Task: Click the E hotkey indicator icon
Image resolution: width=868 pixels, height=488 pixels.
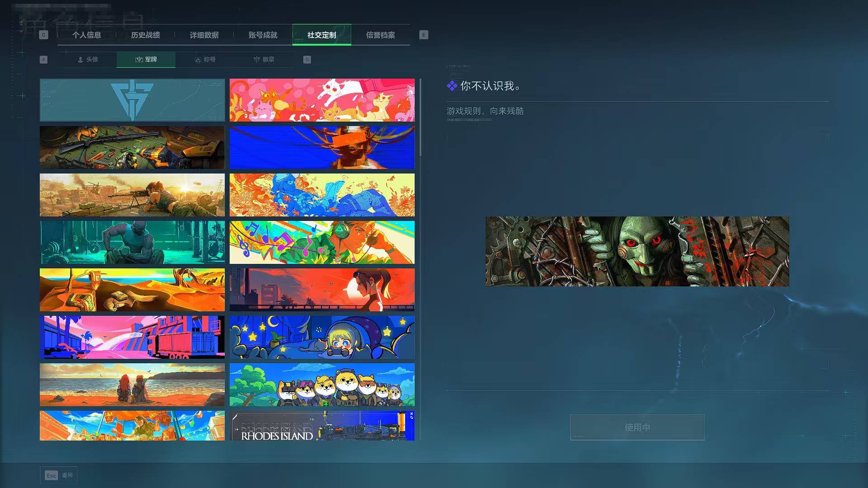Action: click(423, 34)
